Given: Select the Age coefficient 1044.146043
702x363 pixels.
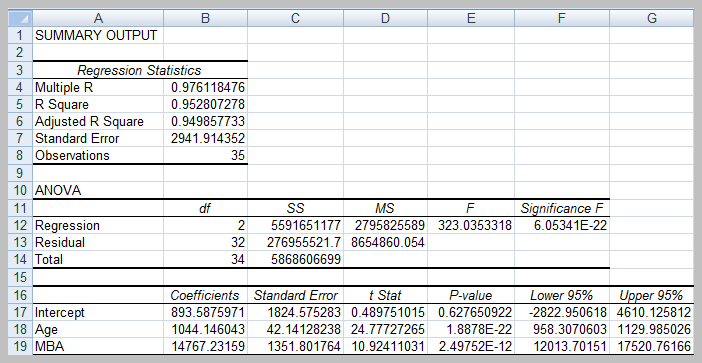Looking at the screenshot, I should pos(205,329).
